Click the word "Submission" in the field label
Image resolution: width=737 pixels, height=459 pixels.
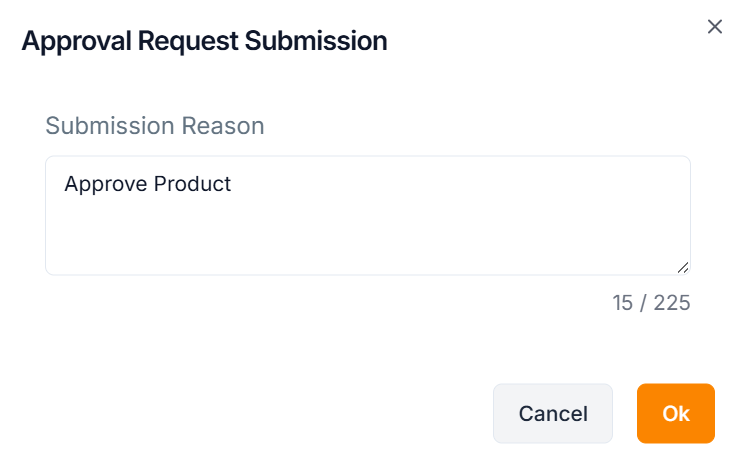pos(110,126)
